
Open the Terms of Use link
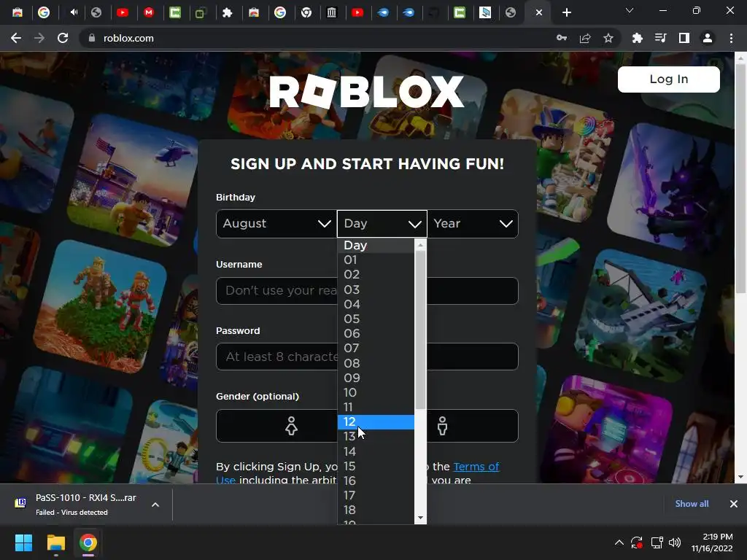[476, 467]
